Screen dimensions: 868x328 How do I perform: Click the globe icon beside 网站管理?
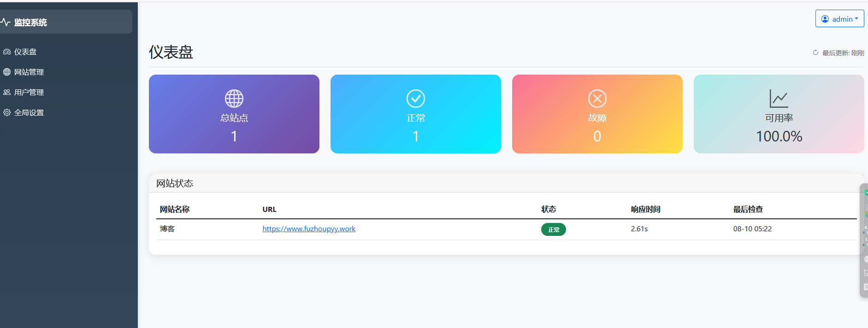coord(7,72)
